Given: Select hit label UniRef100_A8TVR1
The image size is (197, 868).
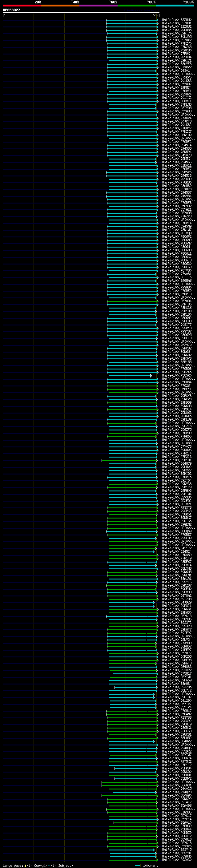Looking at the screenshot, I should pos(177,504).
